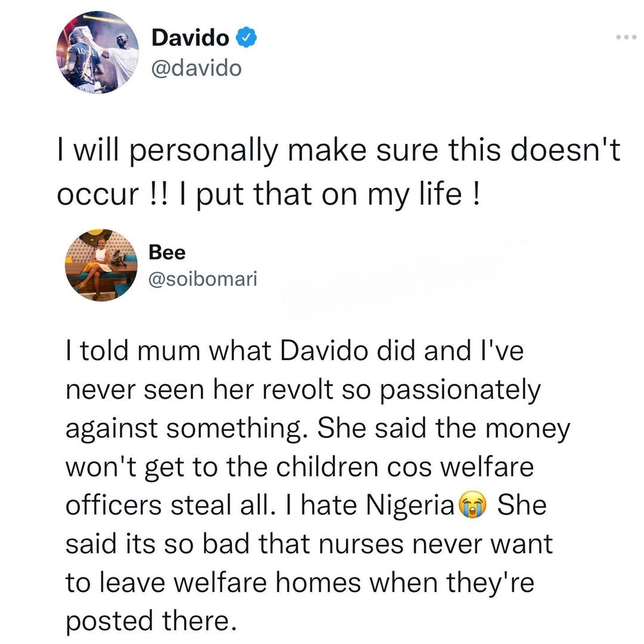
Task: Open the @soibomari handle
Action: [x=203, y=278]
